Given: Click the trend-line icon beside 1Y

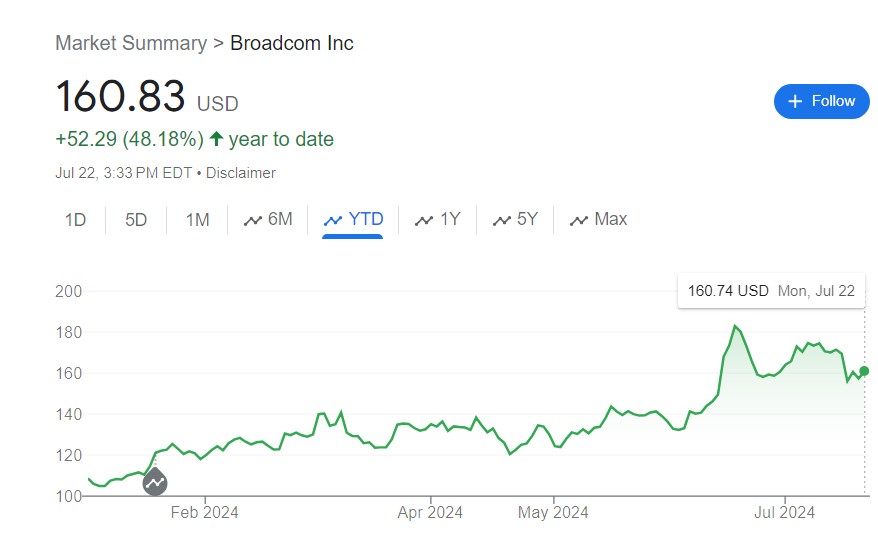Looking at the screenshot, I should [424, 220].
